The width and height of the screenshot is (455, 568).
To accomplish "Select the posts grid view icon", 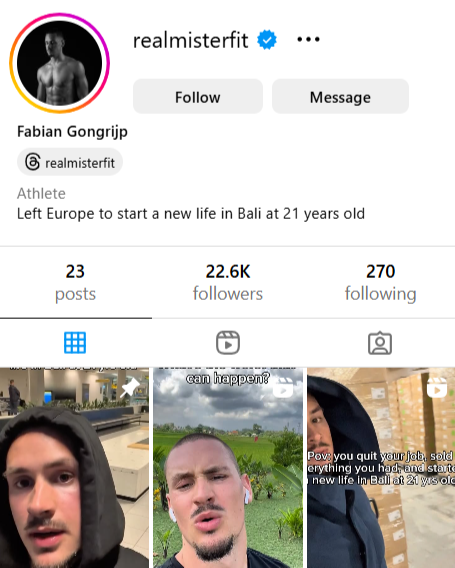I will click(75, 342).
